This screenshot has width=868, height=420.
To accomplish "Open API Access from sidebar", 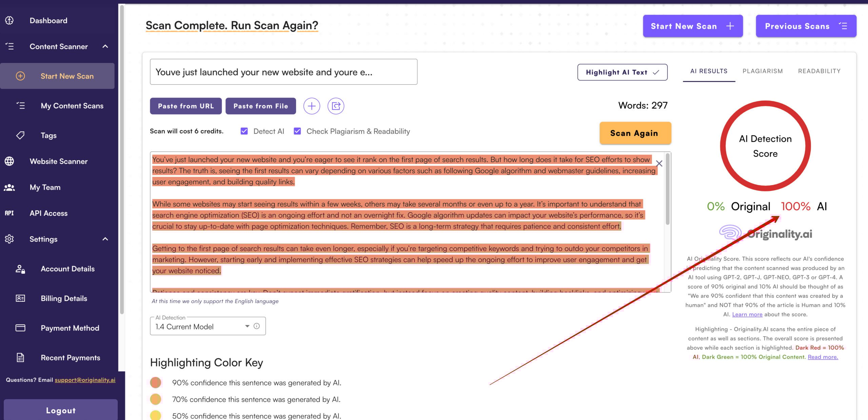I will point(48,213).
